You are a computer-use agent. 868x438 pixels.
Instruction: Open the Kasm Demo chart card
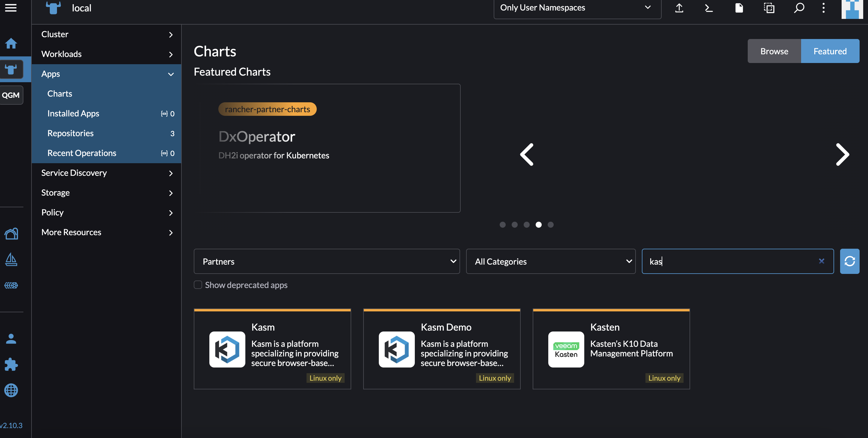tap(442, 349)
